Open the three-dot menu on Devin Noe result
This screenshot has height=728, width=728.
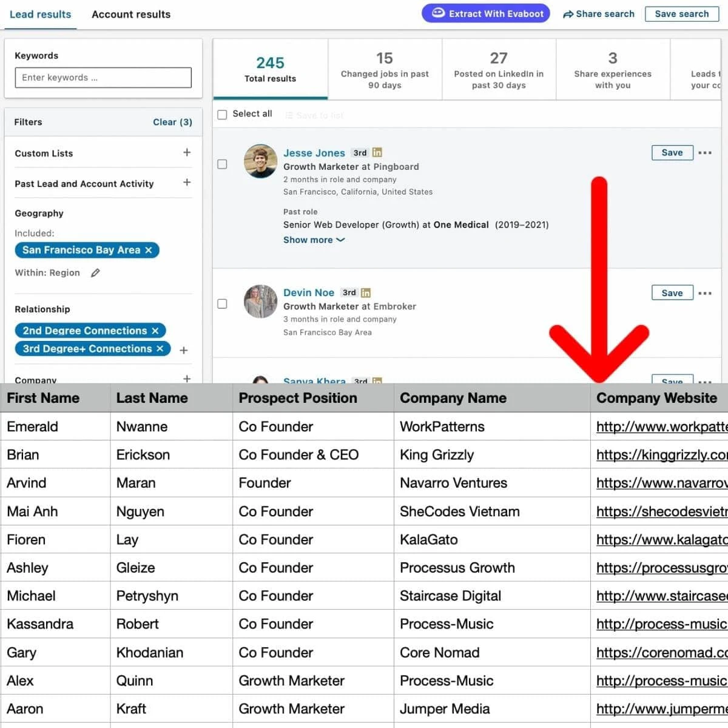point(705,292)
